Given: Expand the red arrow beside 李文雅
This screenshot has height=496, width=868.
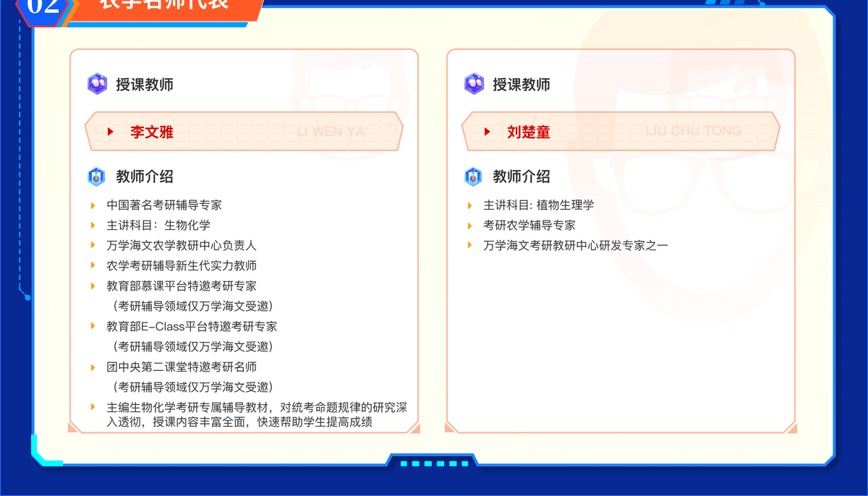Looking at the screenshot, I should 111,132.
